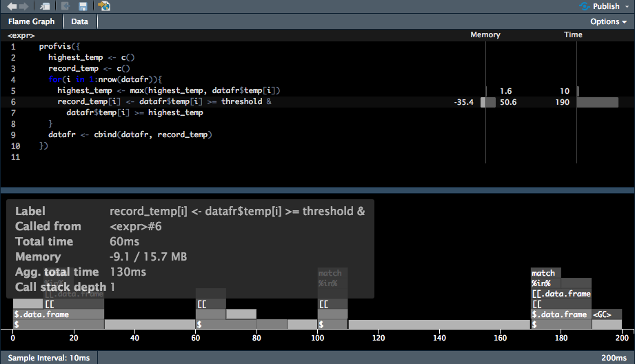Click the memory bar for line 6
The width and height of the screenshot is (635, 364).
(x=488, y=102)
